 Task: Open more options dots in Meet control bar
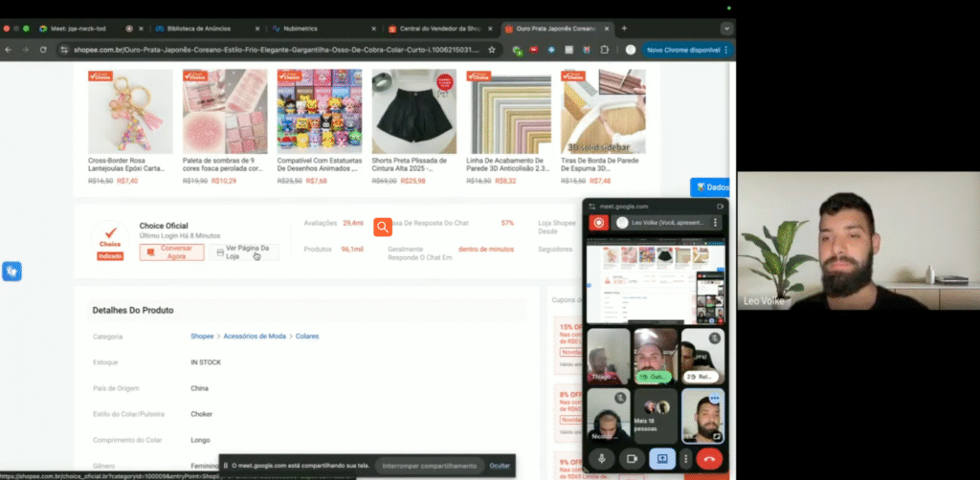pos(685,458)
